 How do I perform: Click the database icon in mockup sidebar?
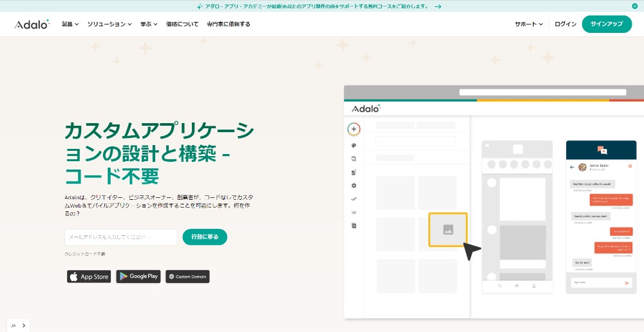click(354, 172)
